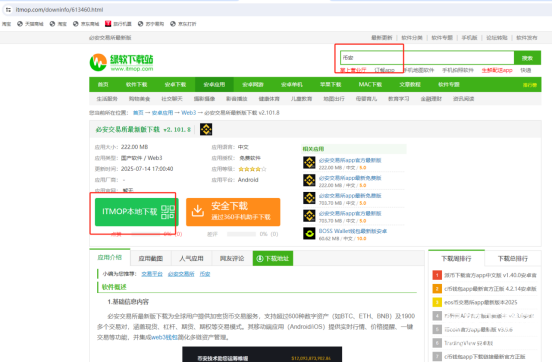Click the ITMOP本地下载 green button
553x362 pixels.
136,212
